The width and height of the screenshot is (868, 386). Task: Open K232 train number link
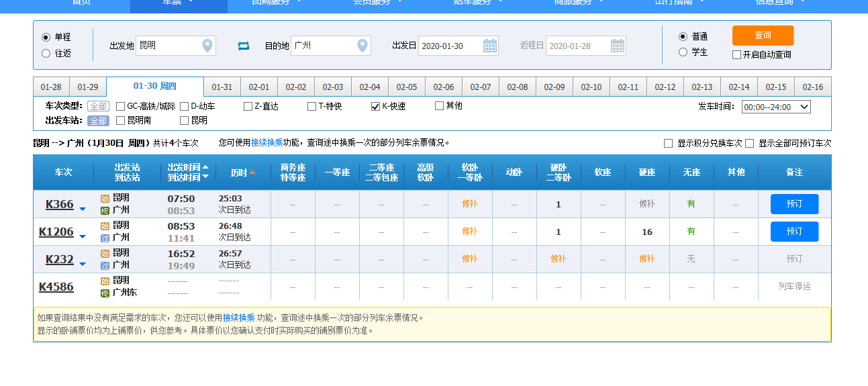(x=60, y=259)
